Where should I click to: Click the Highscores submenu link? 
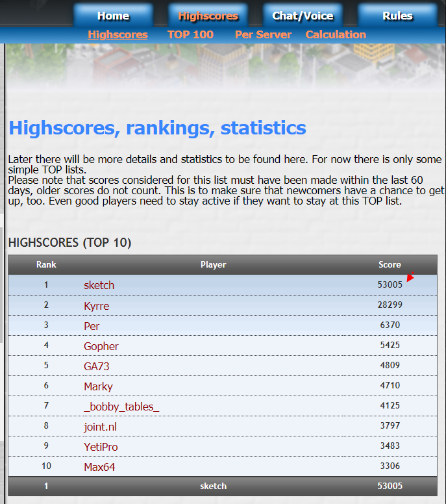[118, 34]
